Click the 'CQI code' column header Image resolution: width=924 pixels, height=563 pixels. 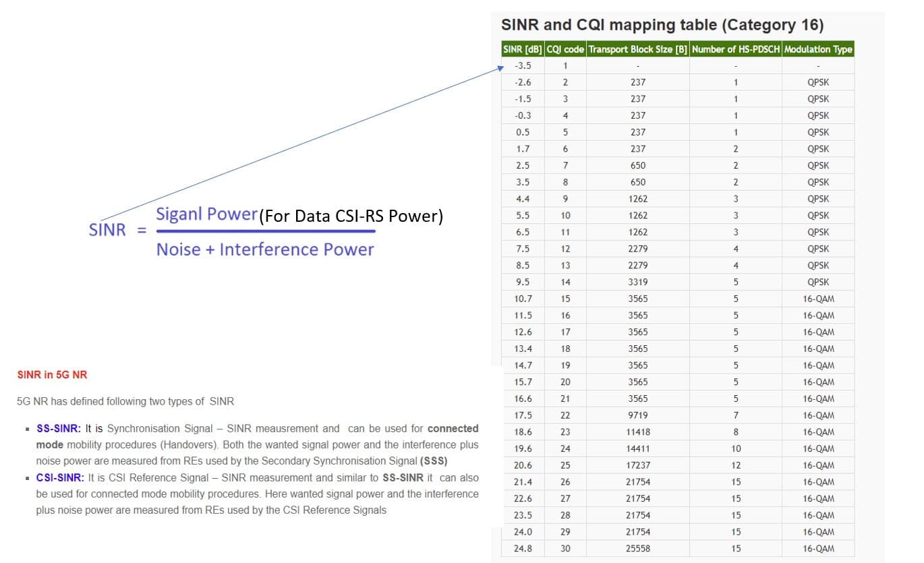pyautogui.click(x=565, y=49)
